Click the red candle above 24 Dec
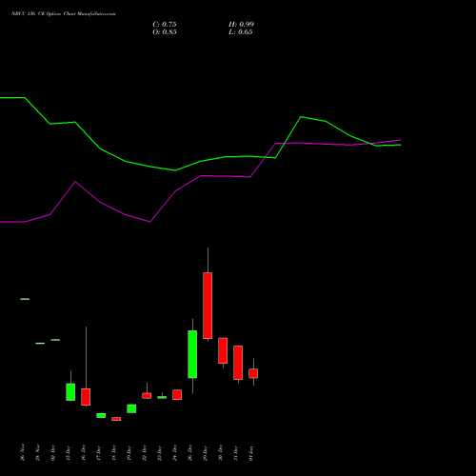476x476 pixels. pos(177,394)
